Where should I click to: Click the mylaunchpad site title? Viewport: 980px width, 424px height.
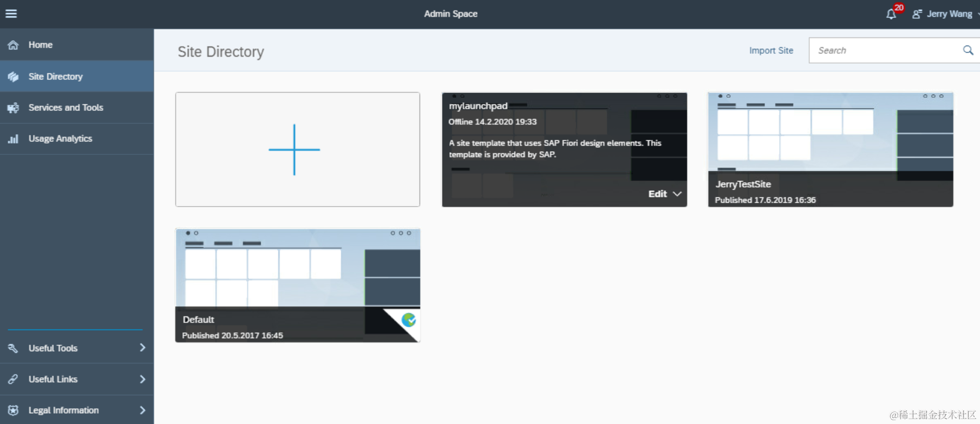478,106
